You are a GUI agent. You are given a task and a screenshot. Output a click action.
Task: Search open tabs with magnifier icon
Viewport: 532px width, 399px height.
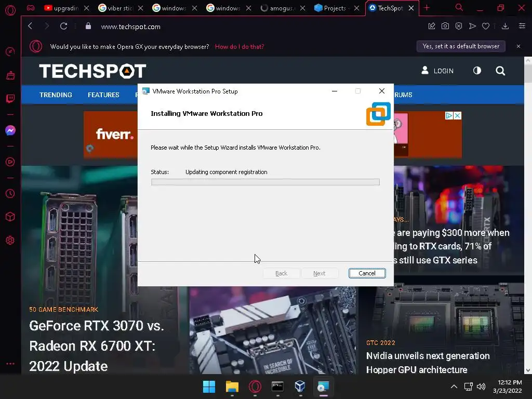[459, 7]
